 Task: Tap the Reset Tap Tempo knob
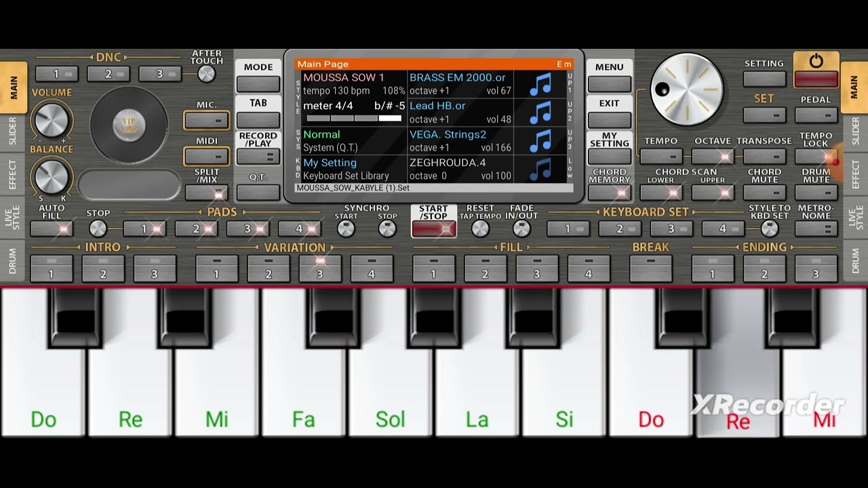480,228
